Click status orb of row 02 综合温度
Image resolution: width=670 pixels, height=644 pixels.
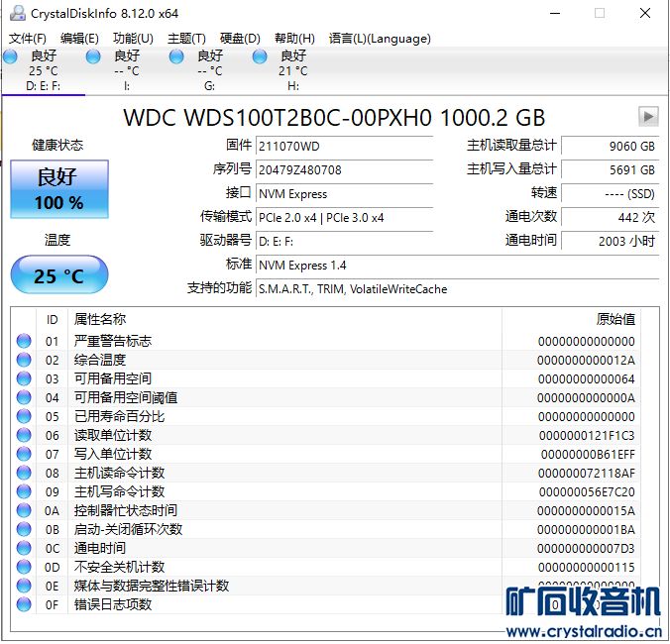(x=24, y=360)
